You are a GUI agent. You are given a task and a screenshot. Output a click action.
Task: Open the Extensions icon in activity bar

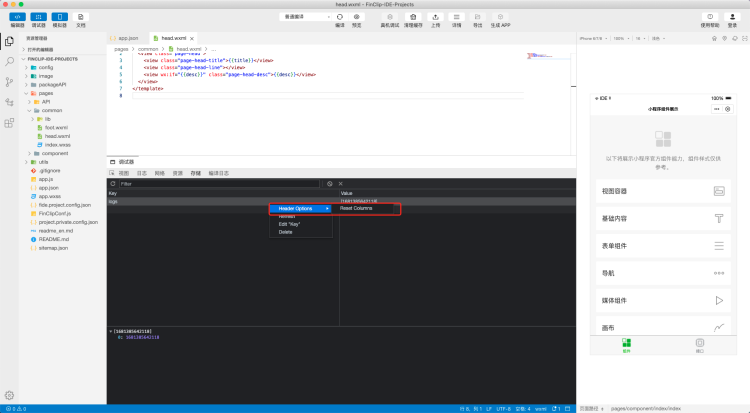click(x=9, y=123)
